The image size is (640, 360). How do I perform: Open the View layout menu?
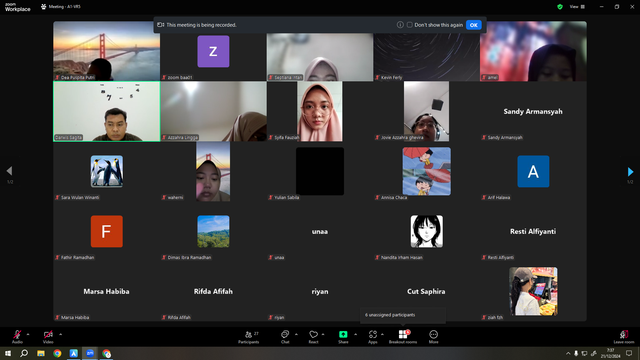click(x=577, y=7)
